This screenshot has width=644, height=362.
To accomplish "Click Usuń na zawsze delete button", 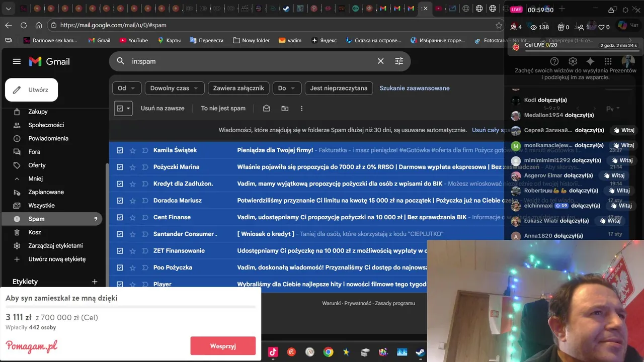I will (x=163, y=108).
